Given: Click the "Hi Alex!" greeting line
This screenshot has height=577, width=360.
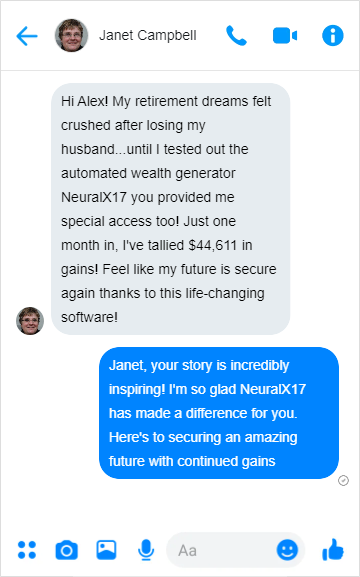Looking at the screenshot, I should tap(85, 101).
